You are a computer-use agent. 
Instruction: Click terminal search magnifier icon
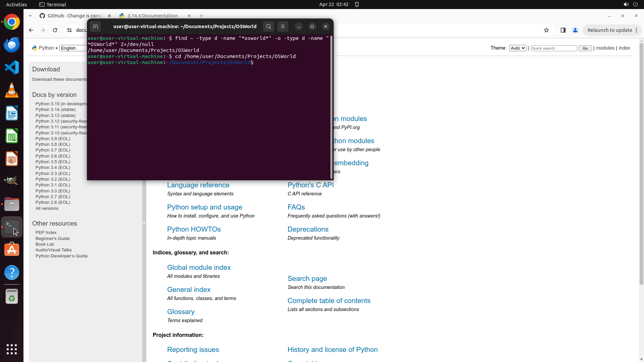[268, 26]
